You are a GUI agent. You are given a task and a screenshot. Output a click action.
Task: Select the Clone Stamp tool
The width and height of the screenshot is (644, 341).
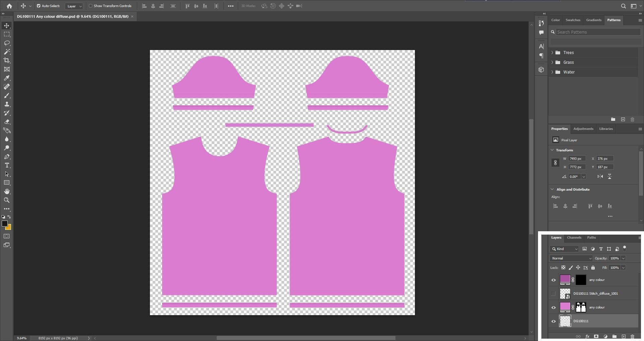[x=7, y=104]
